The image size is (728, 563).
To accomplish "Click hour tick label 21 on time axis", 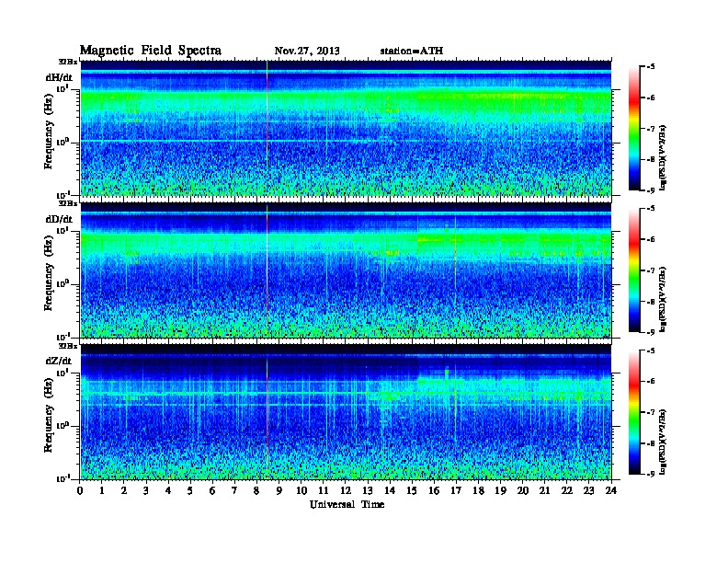I will point(544,490).
